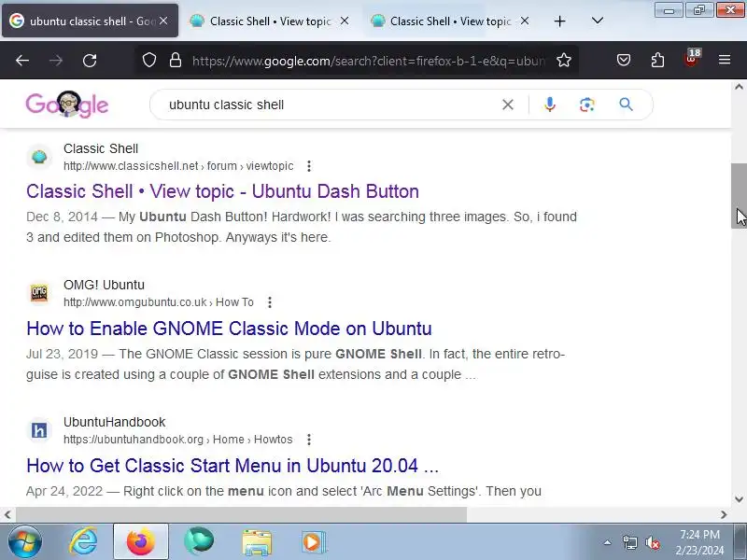Open the clock showing 7:24 PM
This screenshot has height=560, width=747.
click(699, 542)
